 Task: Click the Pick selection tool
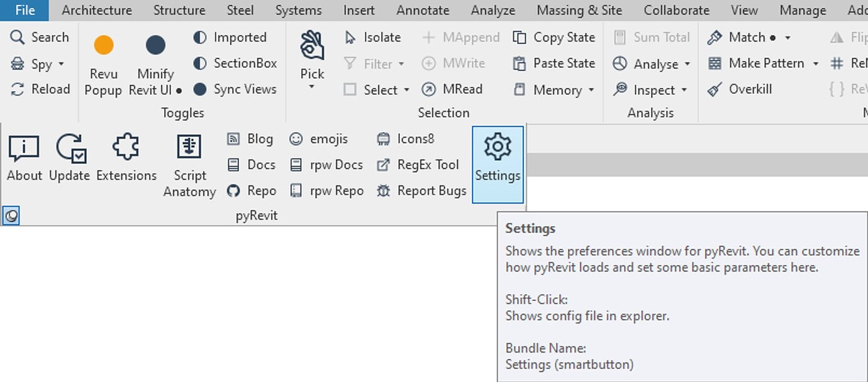[312, 57]
